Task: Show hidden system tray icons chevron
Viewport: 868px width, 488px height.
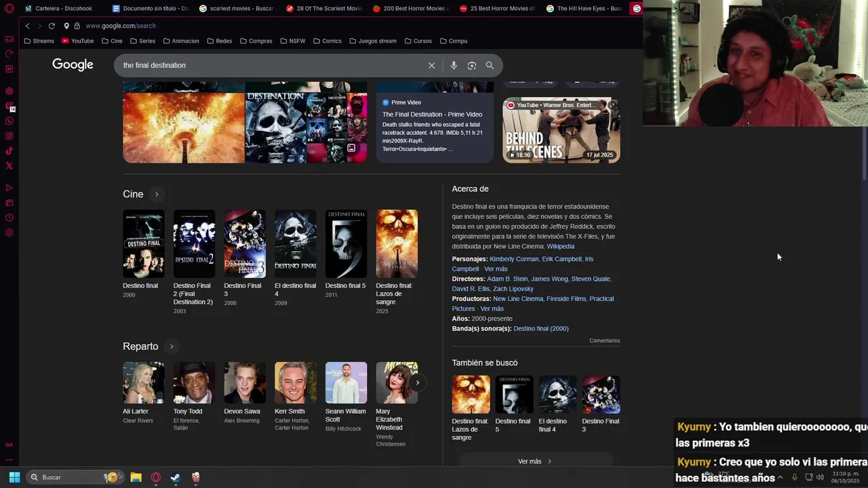Action: (x=780, y=477)
